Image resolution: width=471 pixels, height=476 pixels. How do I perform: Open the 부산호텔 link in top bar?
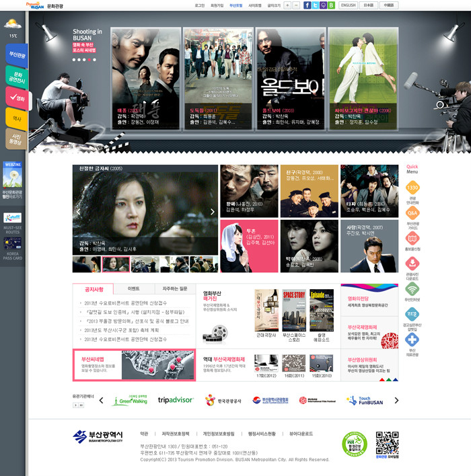click(x=235, y=5)
